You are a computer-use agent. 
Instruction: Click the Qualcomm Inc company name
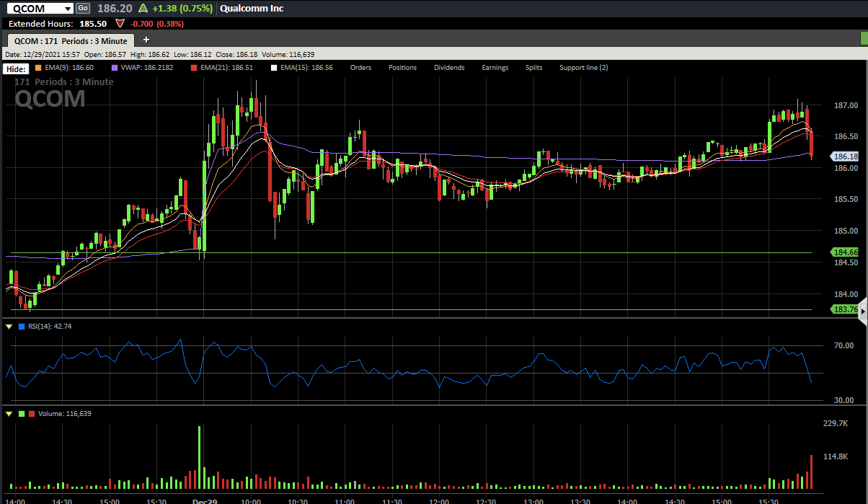click(x=252, y=9)
